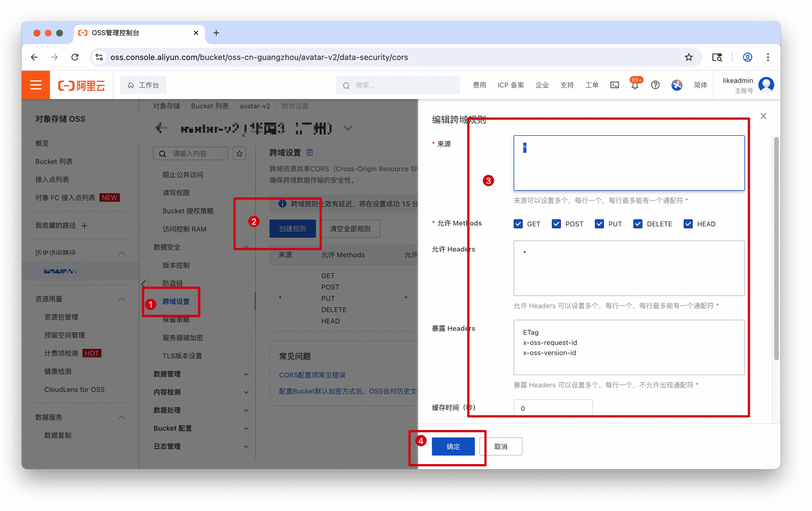Click the likeadmin user avatar
Viewport: 812px width, 511px height.
[x=766, y=85]
